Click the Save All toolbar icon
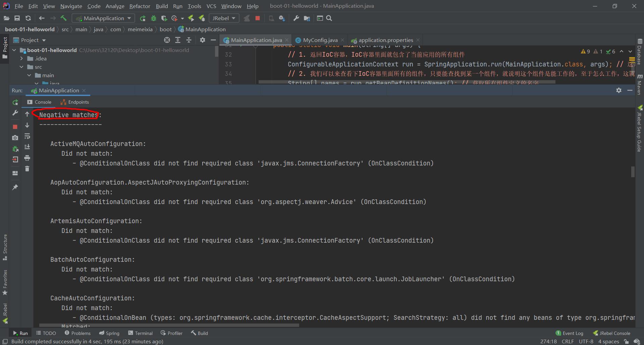Viewport: 644px width, 345px height. pyautogui.click(x=17, y=18)
